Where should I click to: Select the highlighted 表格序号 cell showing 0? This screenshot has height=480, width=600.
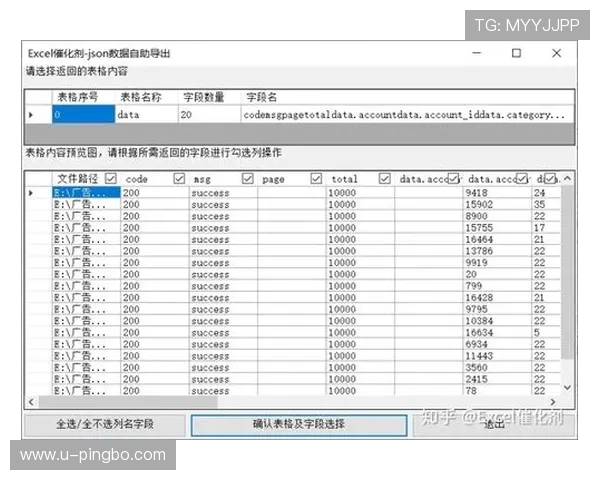click(83, 114)
